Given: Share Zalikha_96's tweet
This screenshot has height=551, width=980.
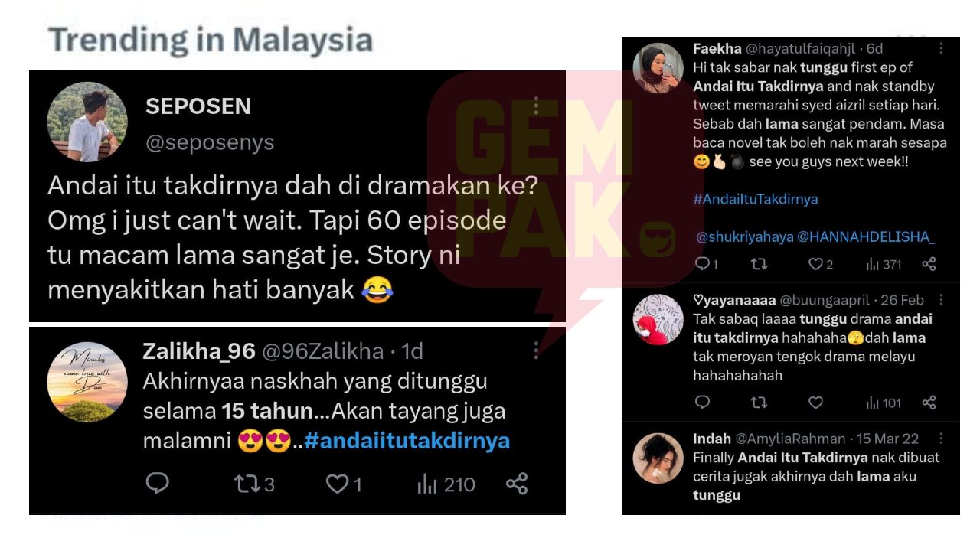Looking at the screenshot, I should pos(517,484).
